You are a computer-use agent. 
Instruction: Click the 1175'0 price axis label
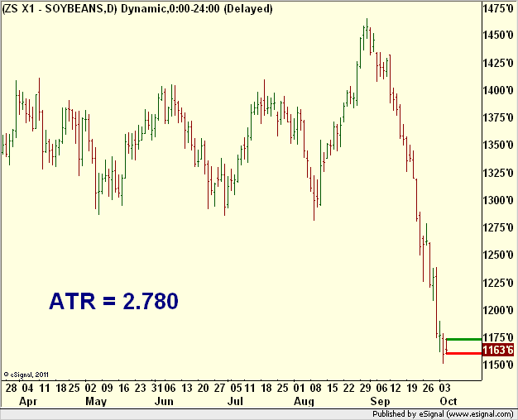499,337
